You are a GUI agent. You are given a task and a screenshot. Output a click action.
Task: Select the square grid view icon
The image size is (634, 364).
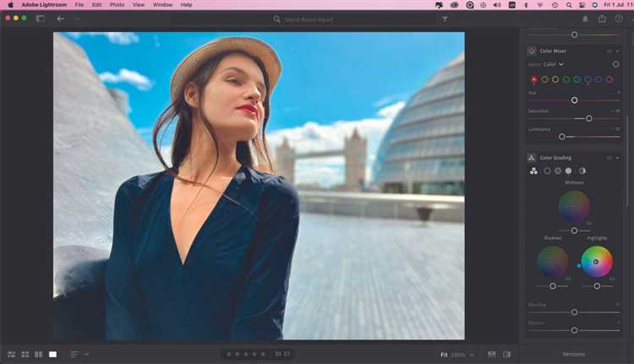pyautogui.click(x=25, y=354)
